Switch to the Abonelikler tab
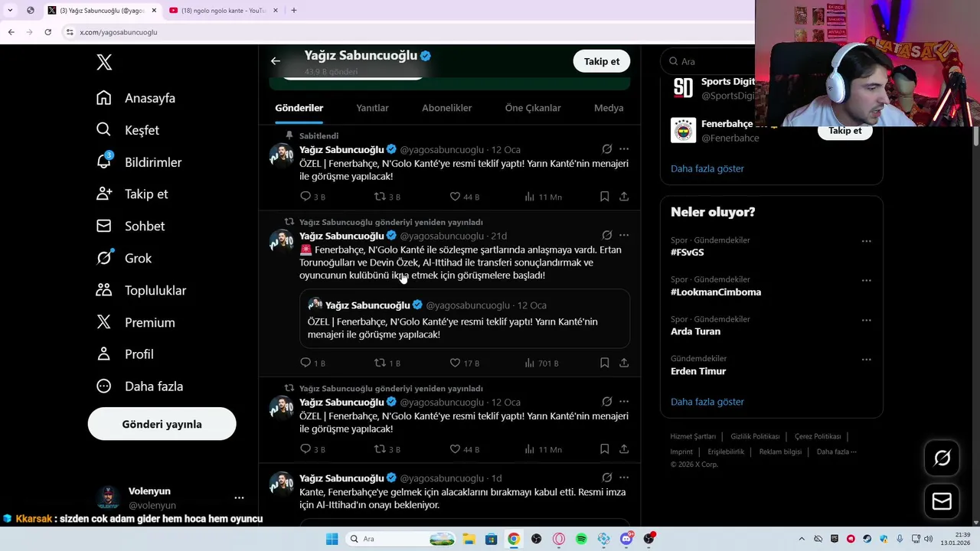This screenshot has width=980, height=551. point(446,108)
